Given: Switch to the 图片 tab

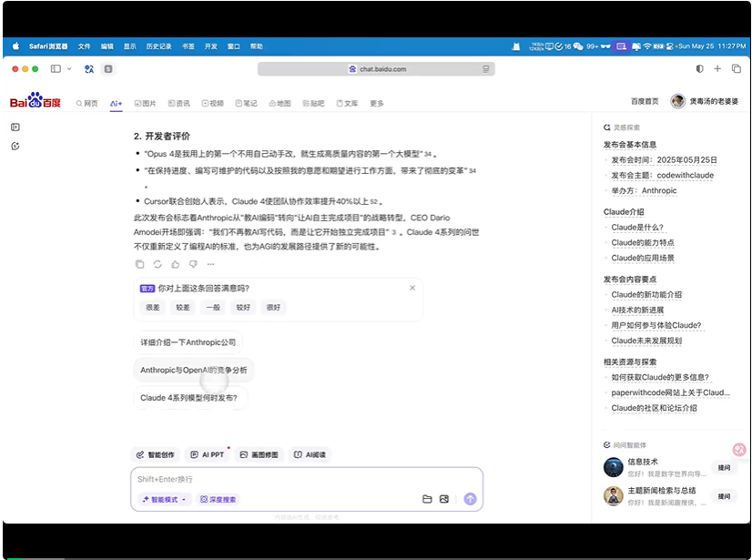Looking at the screenshot, I should point(146,103).
